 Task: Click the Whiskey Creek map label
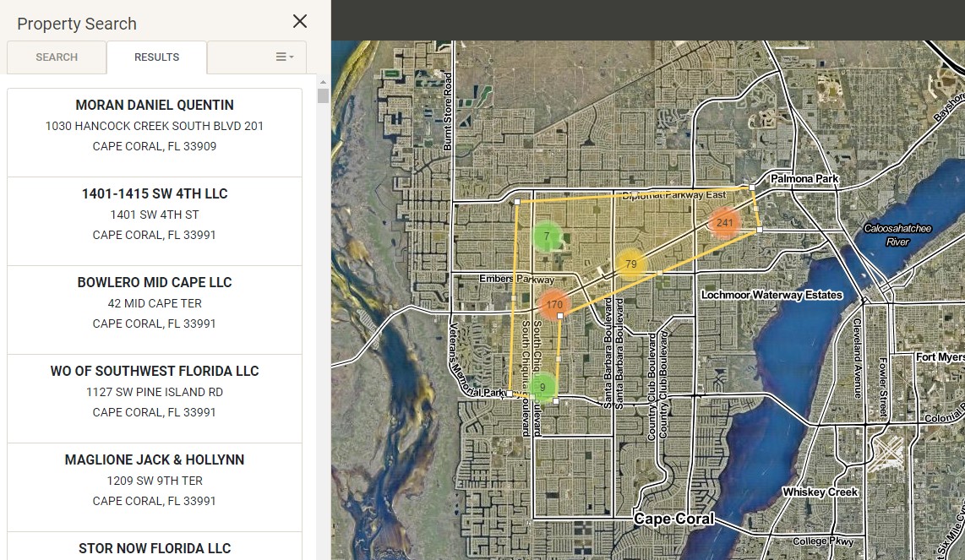click(820, 492)
